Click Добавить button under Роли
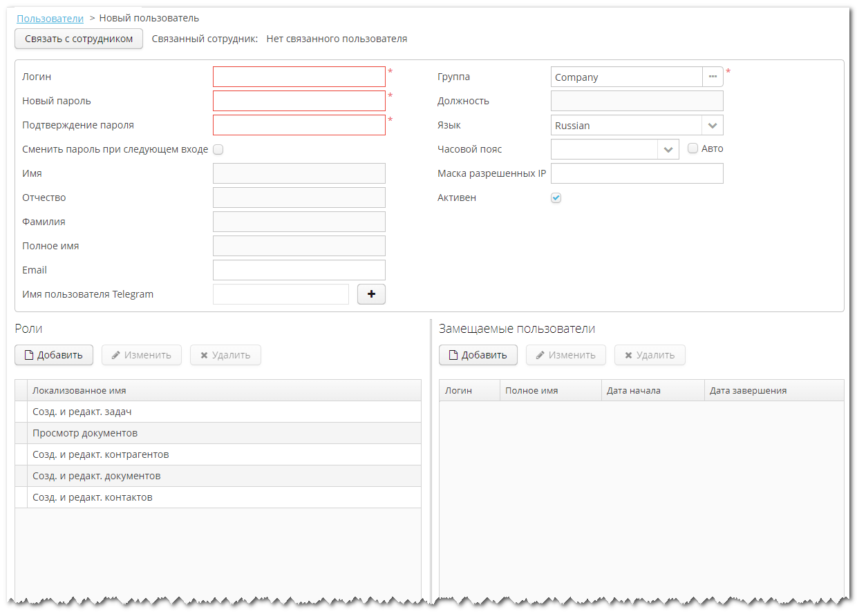This screenshot has height=616, width=857. point(53,355)
